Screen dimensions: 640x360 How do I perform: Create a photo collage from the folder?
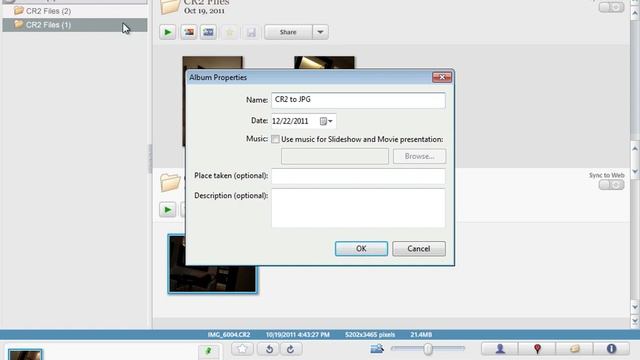tap(189, 32)
